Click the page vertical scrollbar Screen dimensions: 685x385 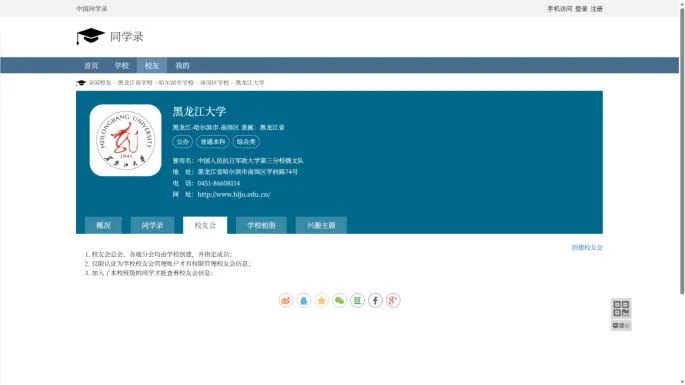click(x=682, y=151)
